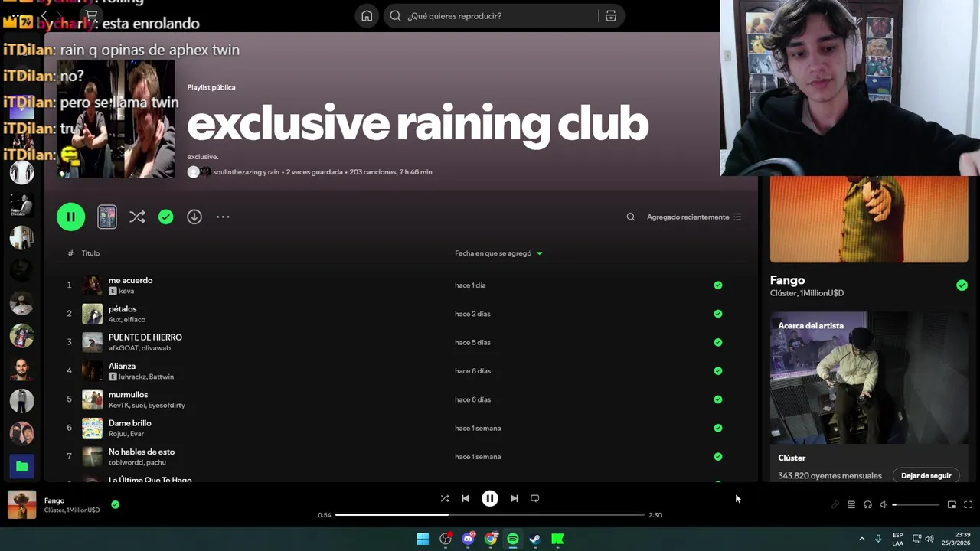This screenshot has height=551, width=980.
Task: Click the "Dame brillo" album thumbnail
Action: (x=92, y=428)
